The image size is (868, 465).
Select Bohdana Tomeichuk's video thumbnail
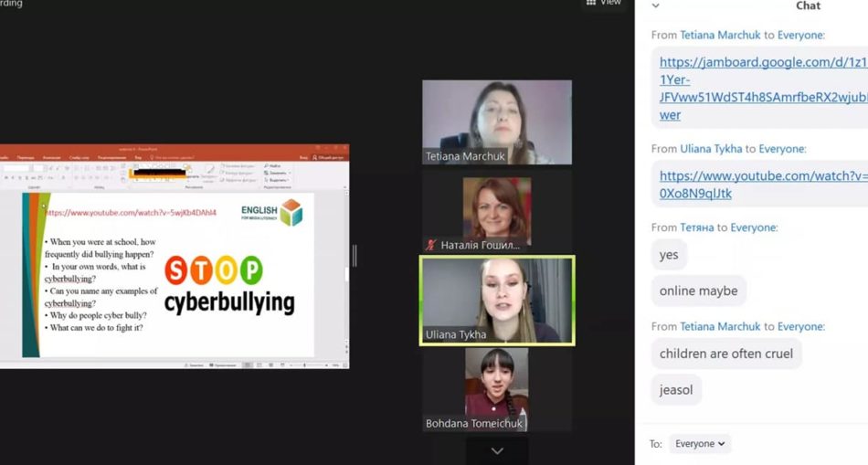(x=496, y=388)
